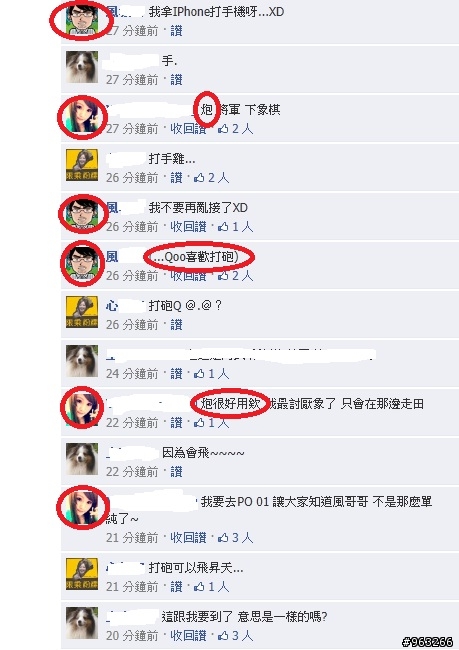Click commenter name '心' on '打砲Q' comment
This screenshot has height=650, width=459.
tap(112, 306)
